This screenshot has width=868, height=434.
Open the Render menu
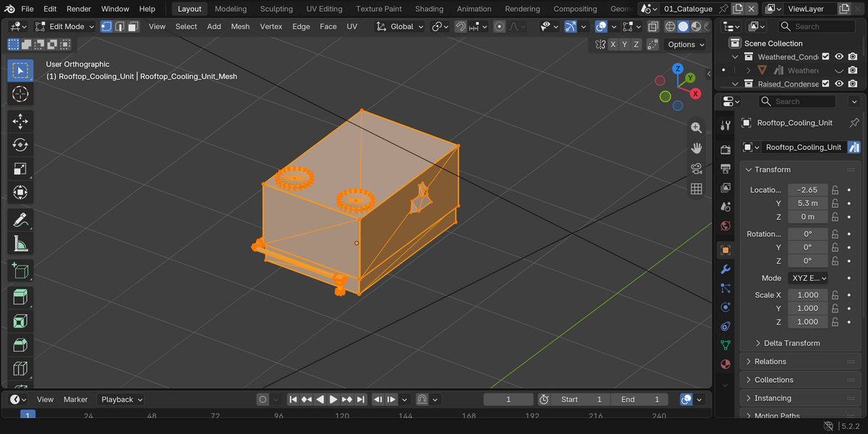coord(79,9)
